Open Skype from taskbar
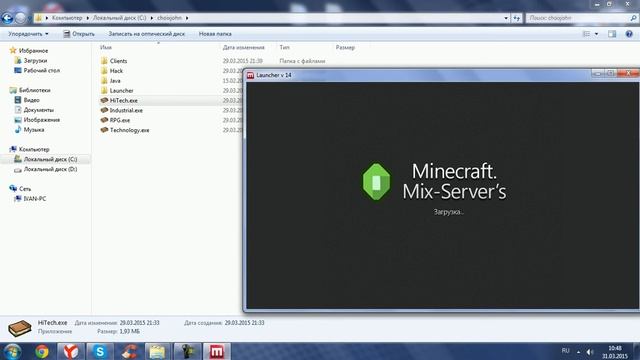 point(100,351)
